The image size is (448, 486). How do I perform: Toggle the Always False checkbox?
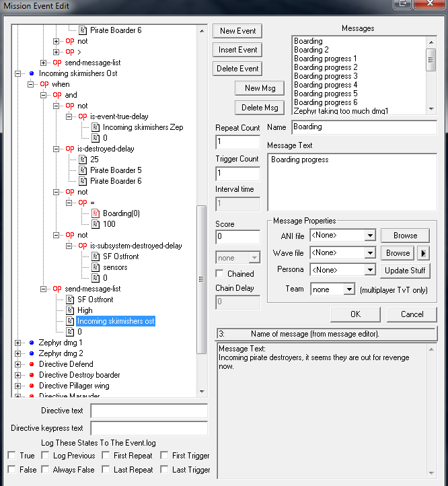point(45,469)
